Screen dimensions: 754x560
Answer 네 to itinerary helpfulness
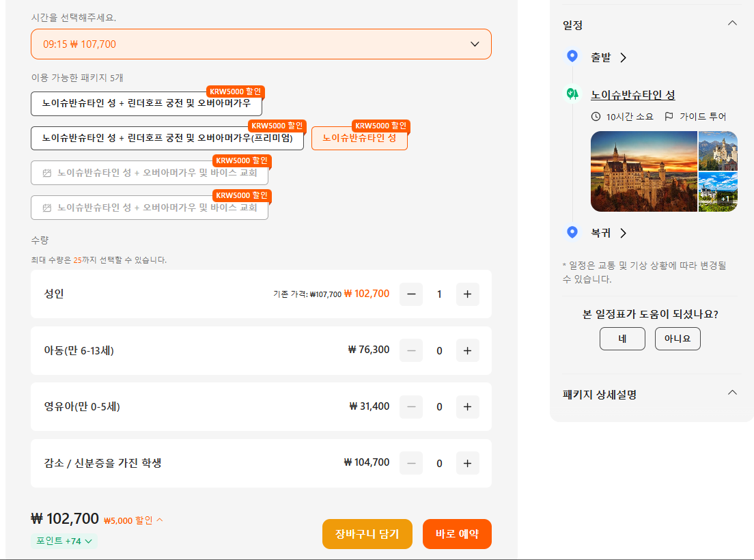pyautogui.click(x=622, y=339)
